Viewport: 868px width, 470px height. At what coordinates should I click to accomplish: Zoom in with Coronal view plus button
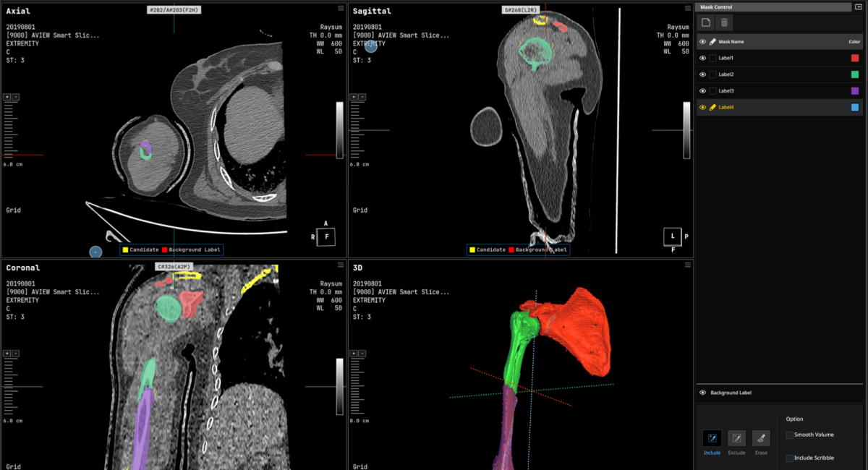7,354
